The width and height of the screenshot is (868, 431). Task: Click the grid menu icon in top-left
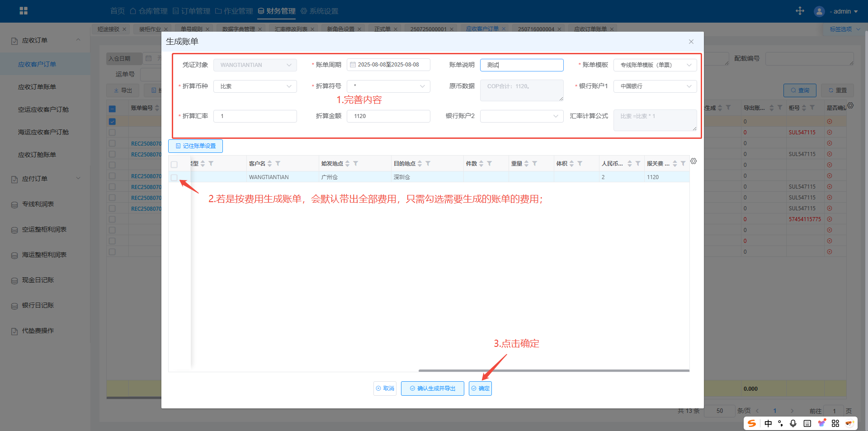pos(24,11)
